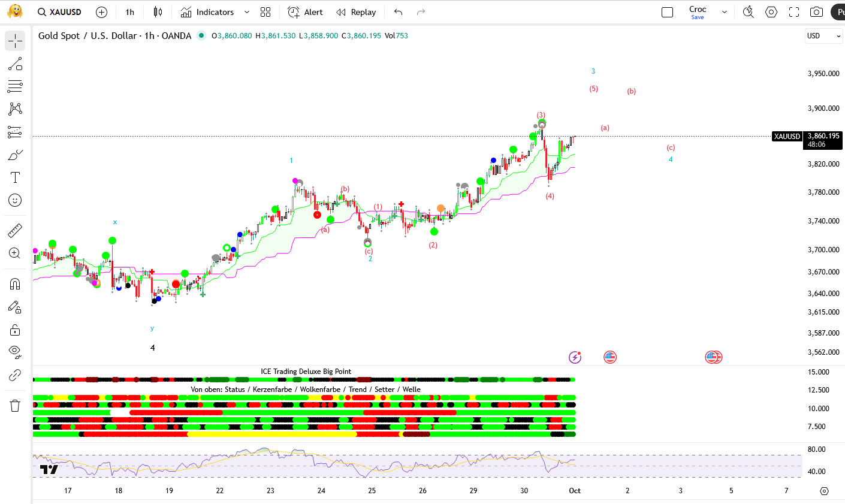Screen dimensions: 845x504
Task: Hide all drawings with eye icon
Action: tap(15, 352)
